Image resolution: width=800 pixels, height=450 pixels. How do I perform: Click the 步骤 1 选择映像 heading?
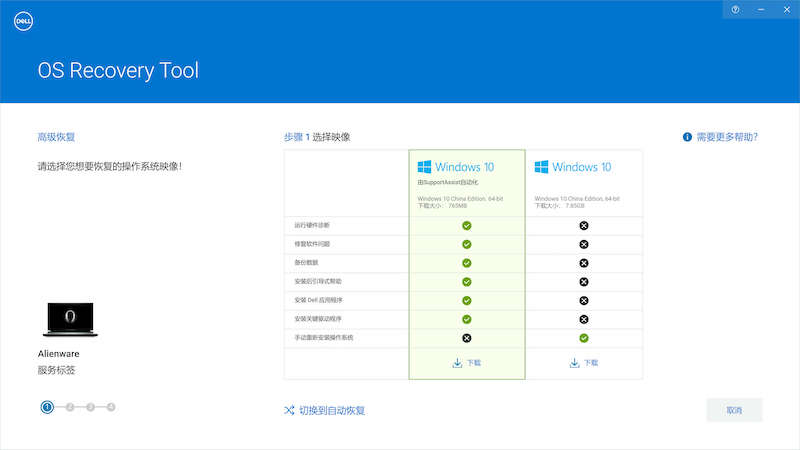click(317, 137)
